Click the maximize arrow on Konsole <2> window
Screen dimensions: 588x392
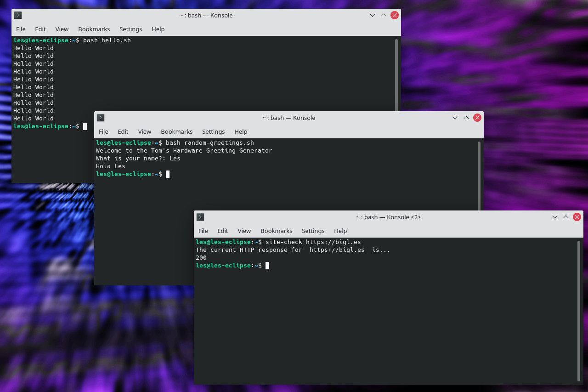coord(565,216)
